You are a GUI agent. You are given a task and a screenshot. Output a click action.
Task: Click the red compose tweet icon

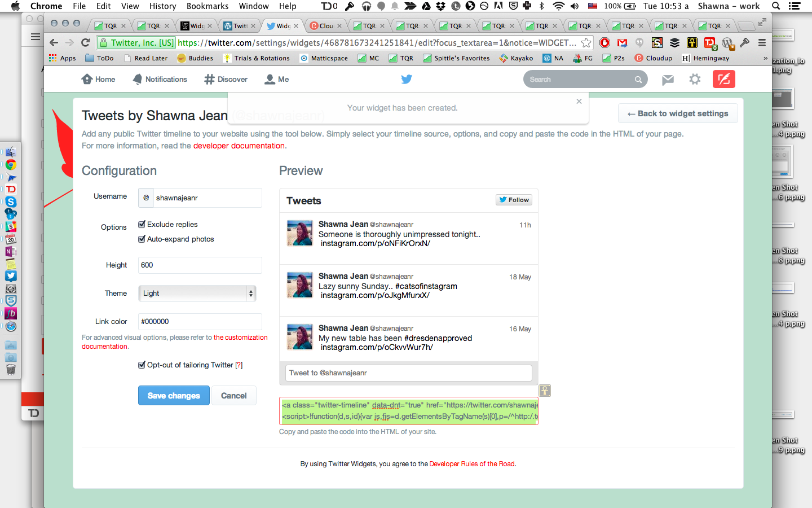click(x=723, y=80)
